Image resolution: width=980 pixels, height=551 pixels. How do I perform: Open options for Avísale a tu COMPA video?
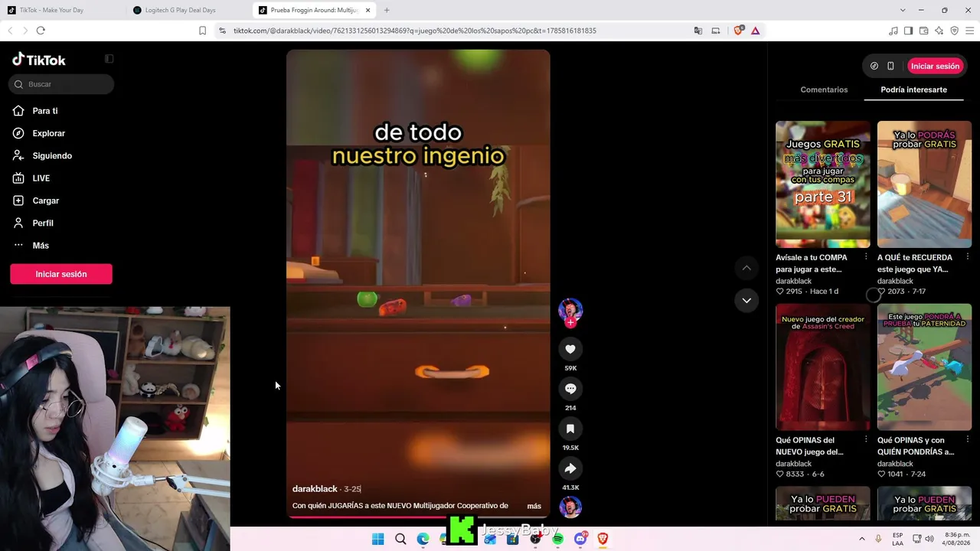click(x=866, y=257)
